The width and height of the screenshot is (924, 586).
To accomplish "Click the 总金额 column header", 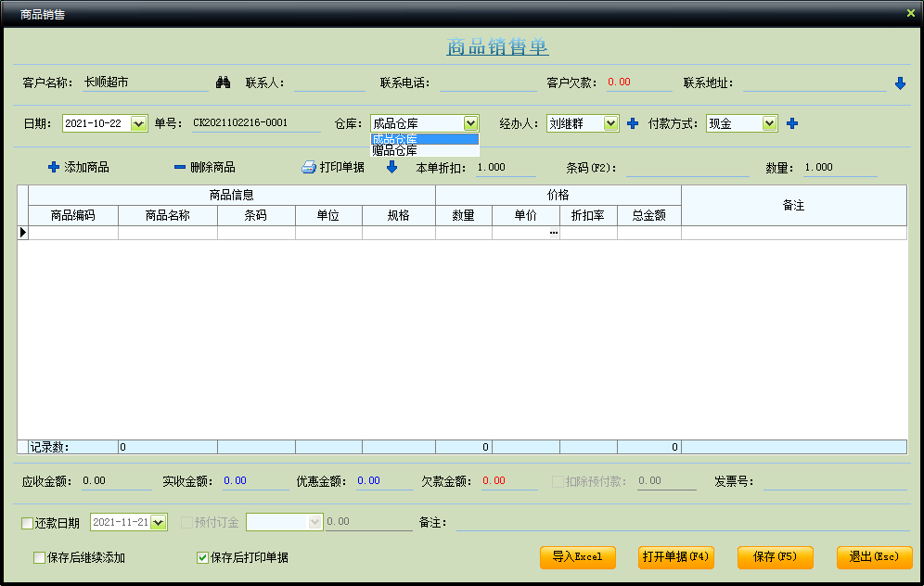I will coord(649,215).
